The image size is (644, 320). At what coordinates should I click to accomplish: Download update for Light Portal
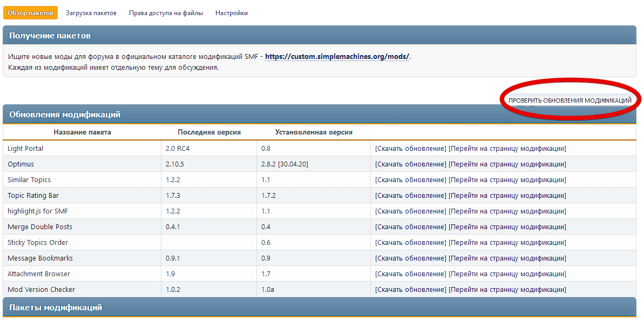pos(411,149)
